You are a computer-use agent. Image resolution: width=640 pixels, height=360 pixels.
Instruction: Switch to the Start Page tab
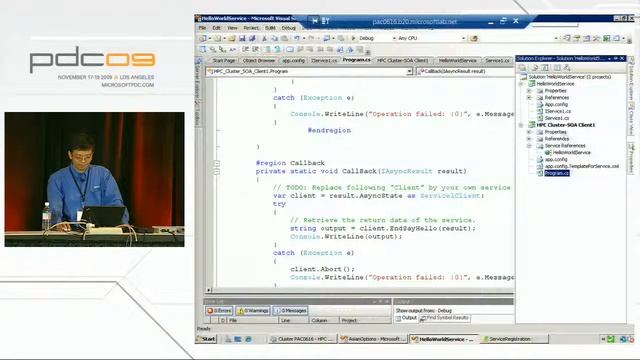[x=224, y=60]
